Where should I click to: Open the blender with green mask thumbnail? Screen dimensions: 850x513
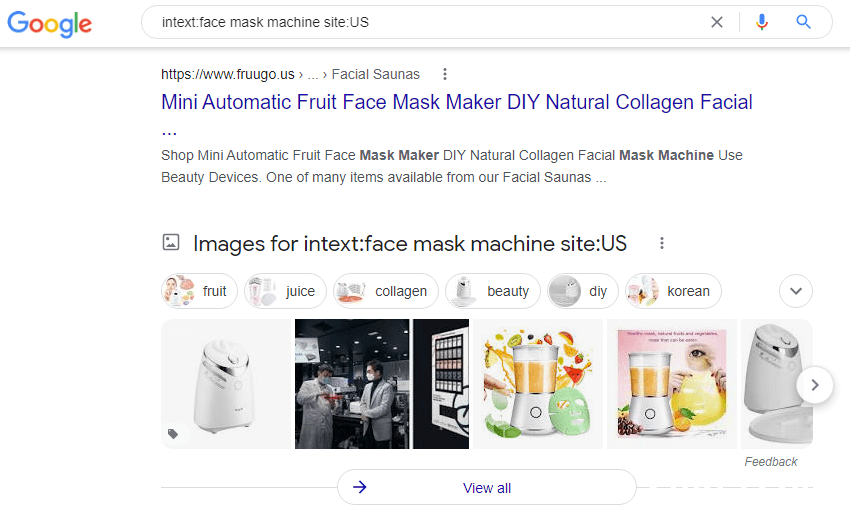click(538, 384)
